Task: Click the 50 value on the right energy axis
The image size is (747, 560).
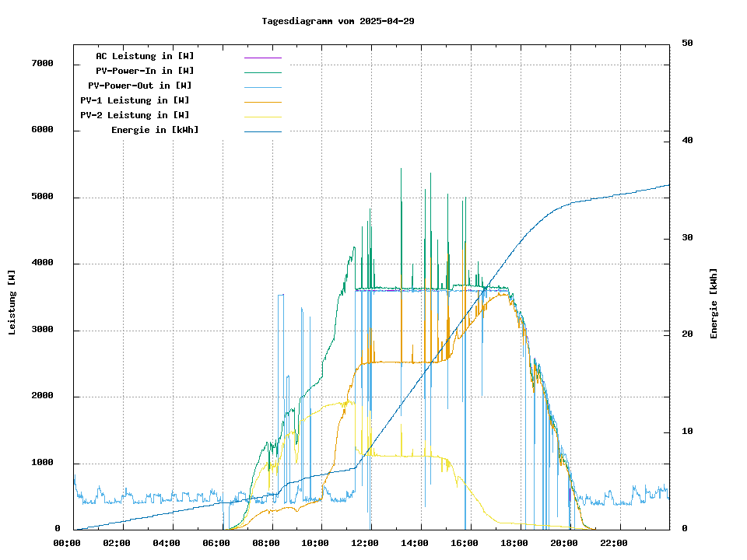Action: pyautogui.click(x=688, y=44)
